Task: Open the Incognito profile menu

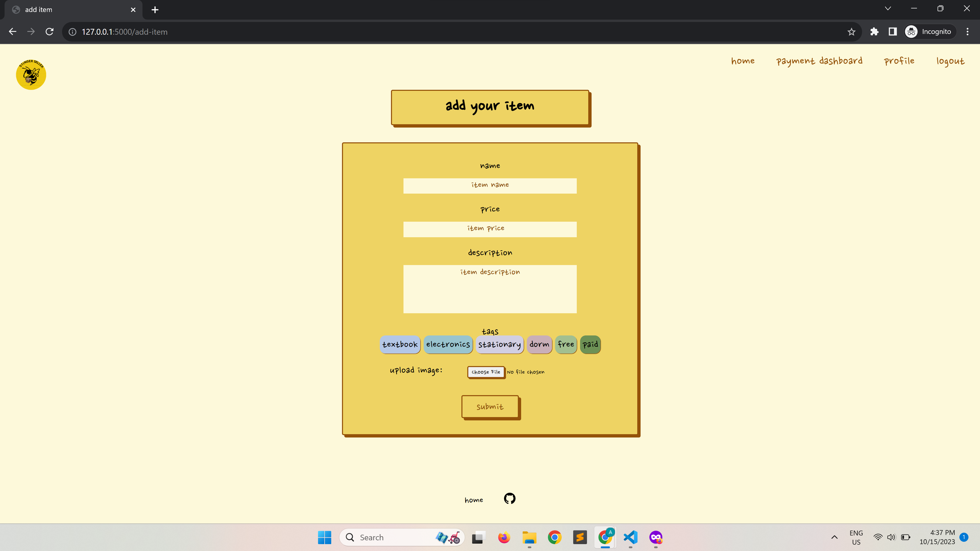Action: point(930,32)
